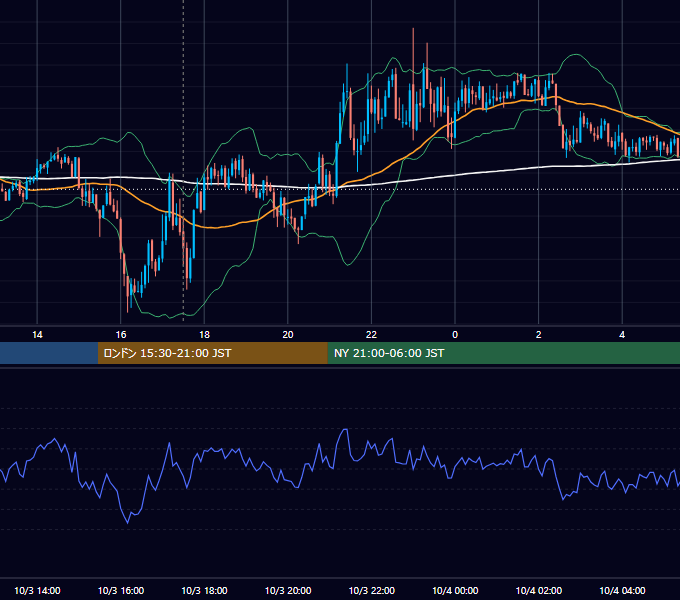Click the 0 hour label on upper axis

pos(455,335)
